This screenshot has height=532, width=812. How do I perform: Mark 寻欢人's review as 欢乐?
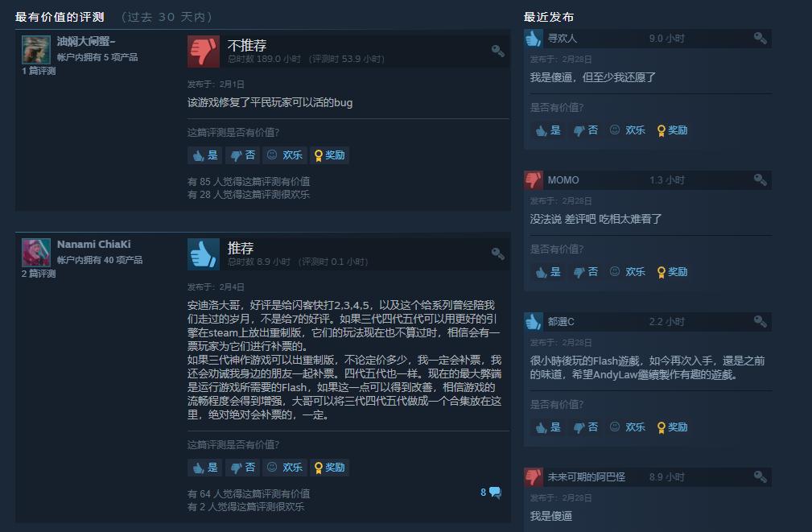(x=628, y=130)
